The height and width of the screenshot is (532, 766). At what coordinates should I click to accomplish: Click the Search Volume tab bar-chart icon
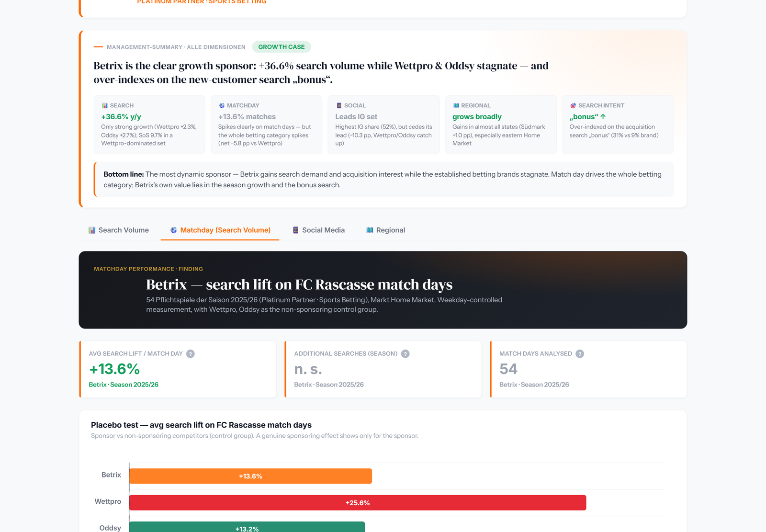92,230
